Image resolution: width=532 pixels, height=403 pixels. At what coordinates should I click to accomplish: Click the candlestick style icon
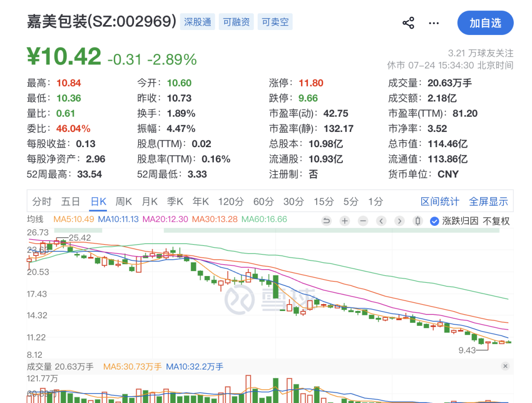[418, 221]
